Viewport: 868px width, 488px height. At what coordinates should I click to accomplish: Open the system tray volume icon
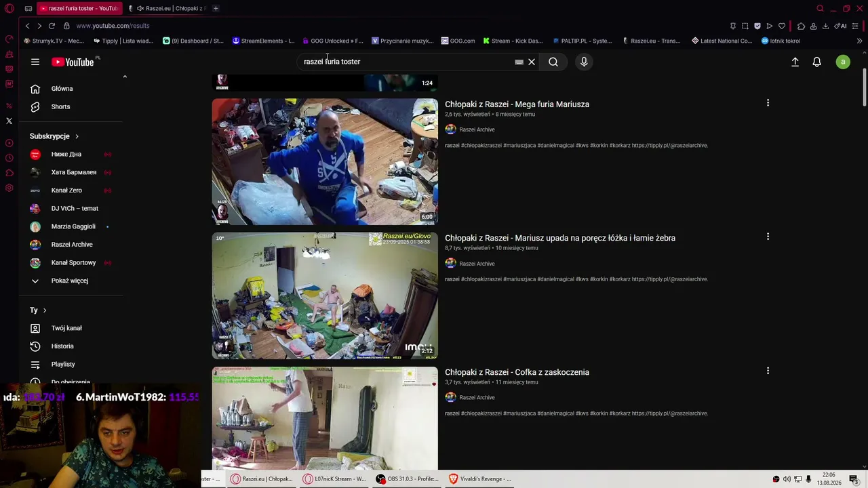click(787, 479)
